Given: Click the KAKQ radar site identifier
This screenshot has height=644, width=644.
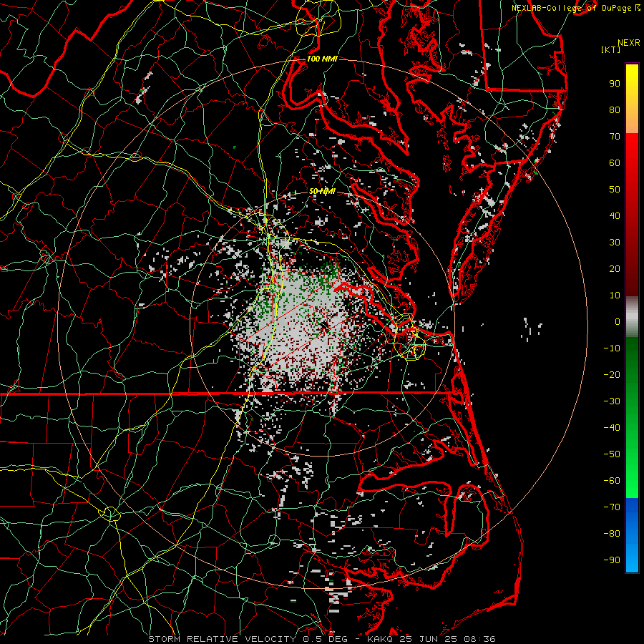Looking at the screenshot, I should point(379,639).
